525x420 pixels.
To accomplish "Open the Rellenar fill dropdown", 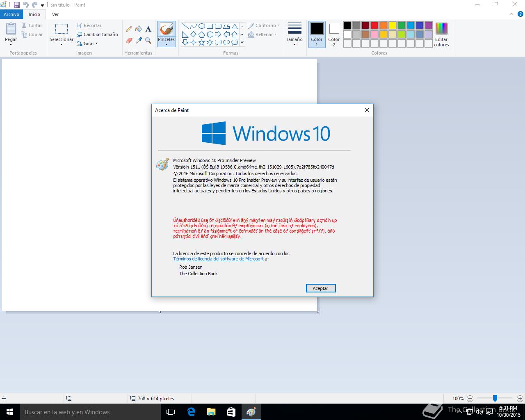I will coord(262,34).
